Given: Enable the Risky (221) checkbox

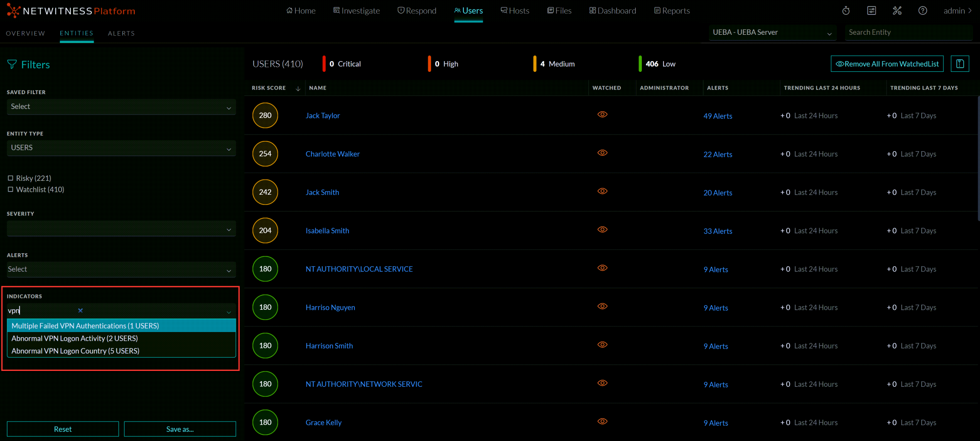Looking at the screenshot, I should coord(11,178).
